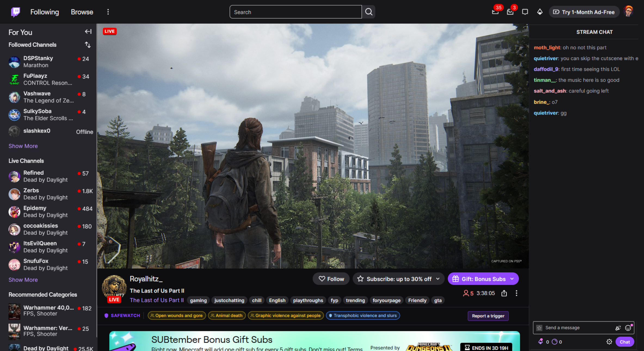Click Try 1-Month Ad-Free button
The image size is (644, 351).
(584, 12)
